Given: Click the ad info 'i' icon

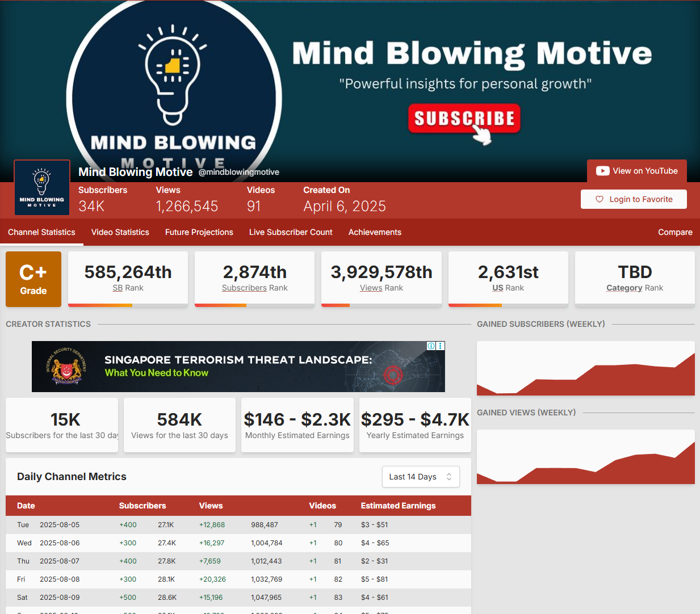Looking at the screenshot, I should (x=431, y=346).
